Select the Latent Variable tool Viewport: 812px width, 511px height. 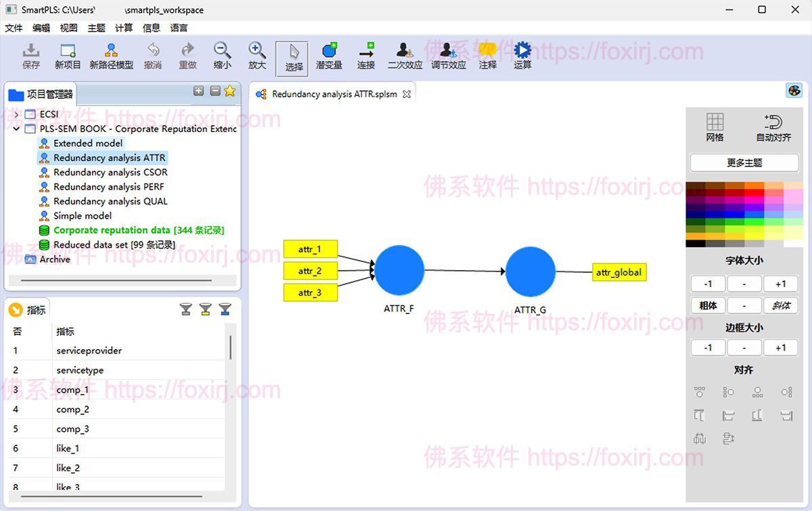pyautogui.click(x=329, y=56)
